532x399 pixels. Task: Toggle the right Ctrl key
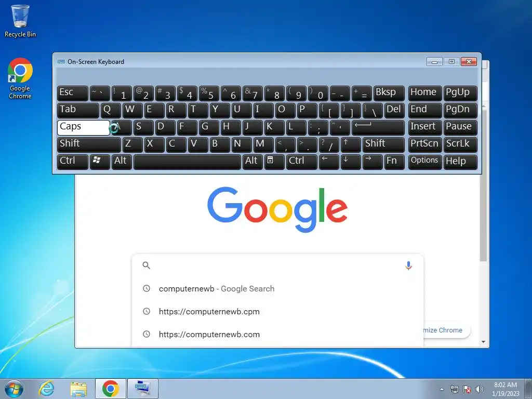302,162
